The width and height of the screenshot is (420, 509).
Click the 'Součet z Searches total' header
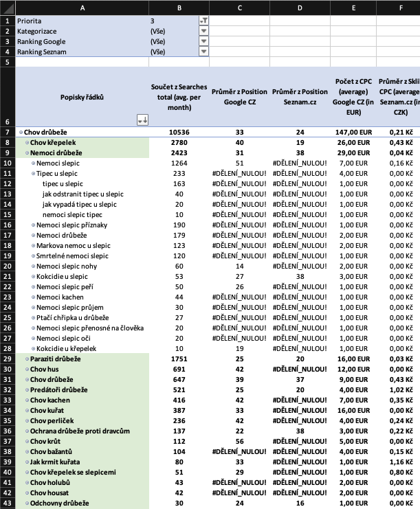click(179, 97)
